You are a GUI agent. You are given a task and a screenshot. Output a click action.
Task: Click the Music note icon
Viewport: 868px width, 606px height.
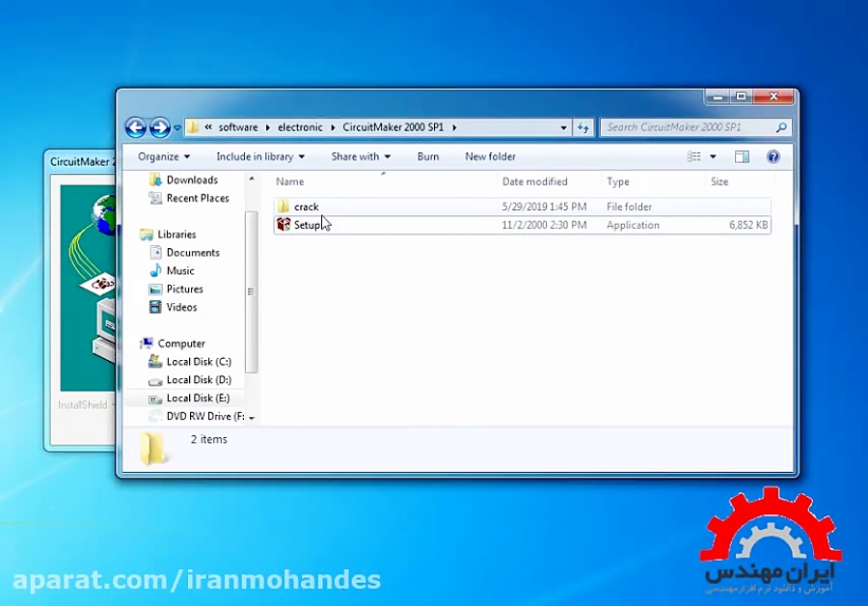[155, 270]
